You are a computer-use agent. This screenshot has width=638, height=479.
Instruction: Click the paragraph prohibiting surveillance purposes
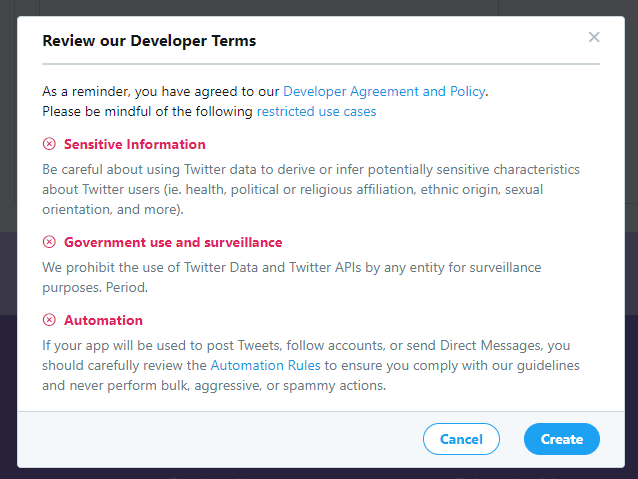coord(292,277)
